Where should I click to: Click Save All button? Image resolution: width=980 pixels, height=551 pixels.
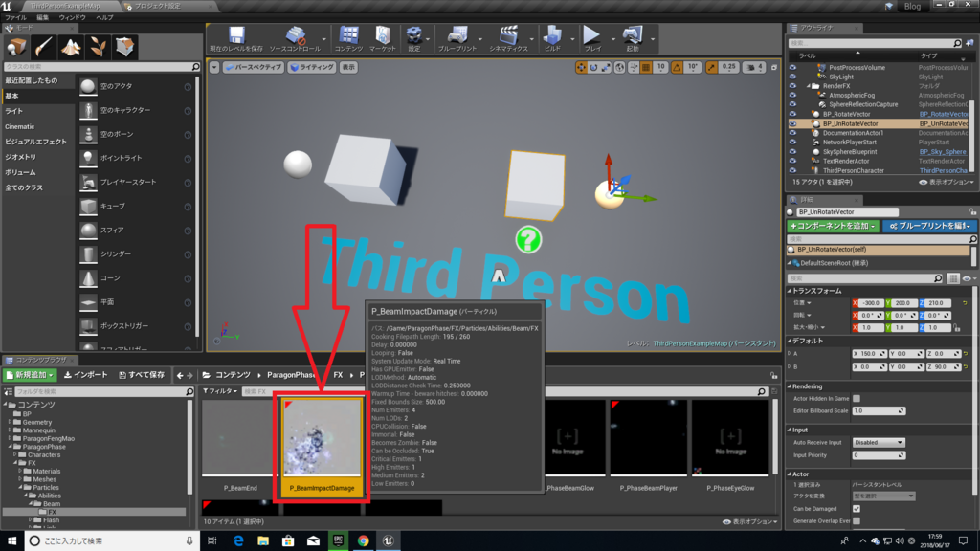point(142,375)
